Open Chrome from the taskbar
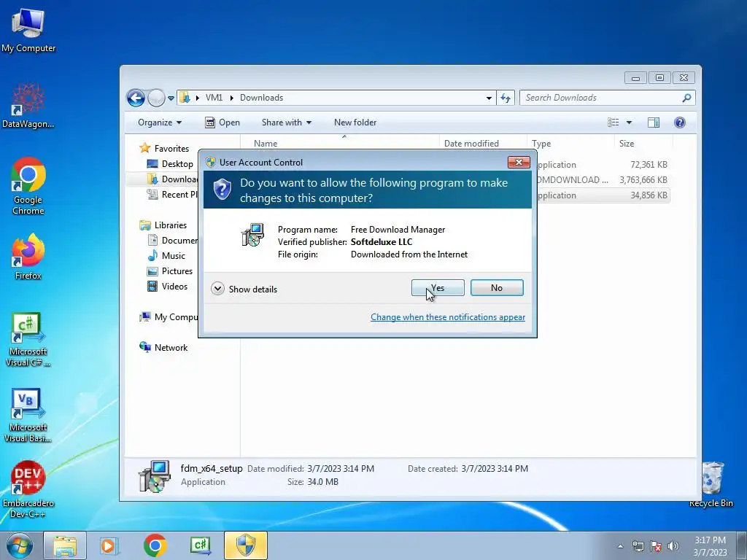The image size is (747, 560). pos(155,545)
